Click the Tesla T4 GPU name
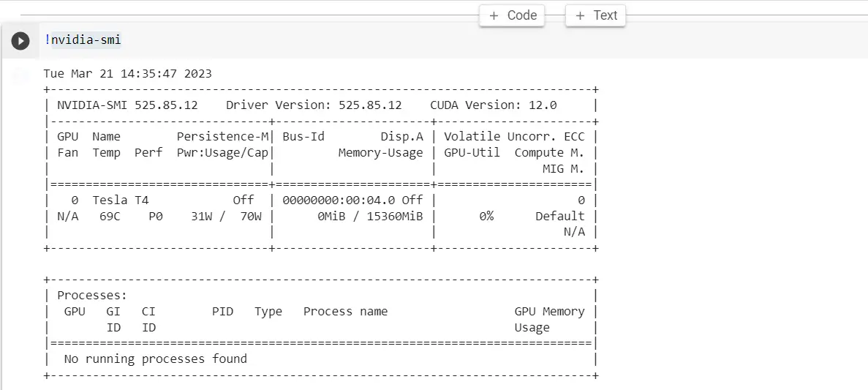868x390 pixels. 120,200
